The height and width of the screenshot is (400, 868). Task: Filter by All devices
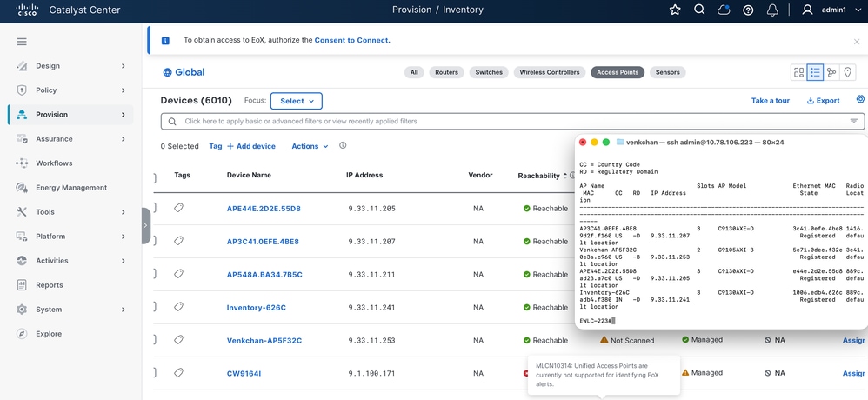[414, 72]
